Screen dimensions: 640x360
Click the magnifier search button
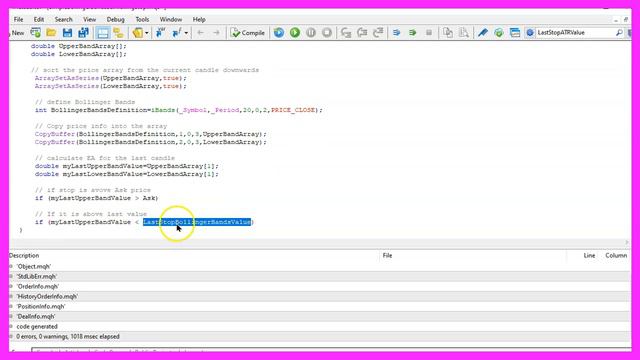(x=619, y=33)
